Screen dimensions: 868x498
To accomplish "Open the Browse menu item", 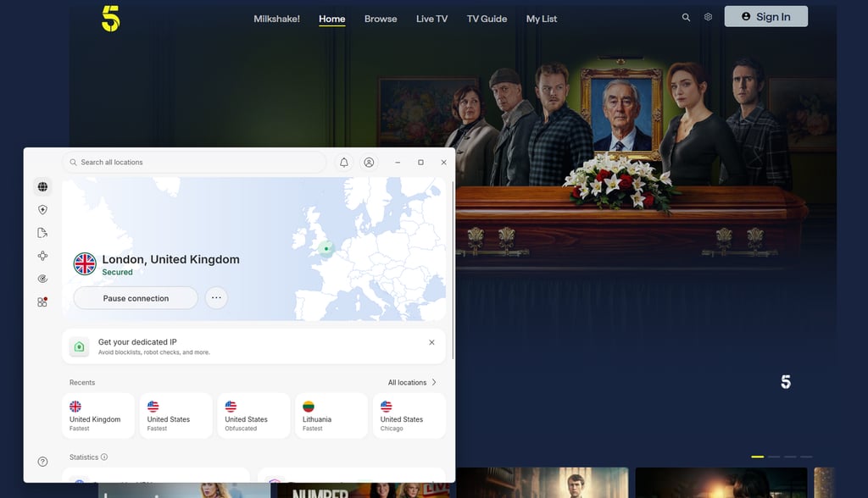I will [x=381, y=19].
